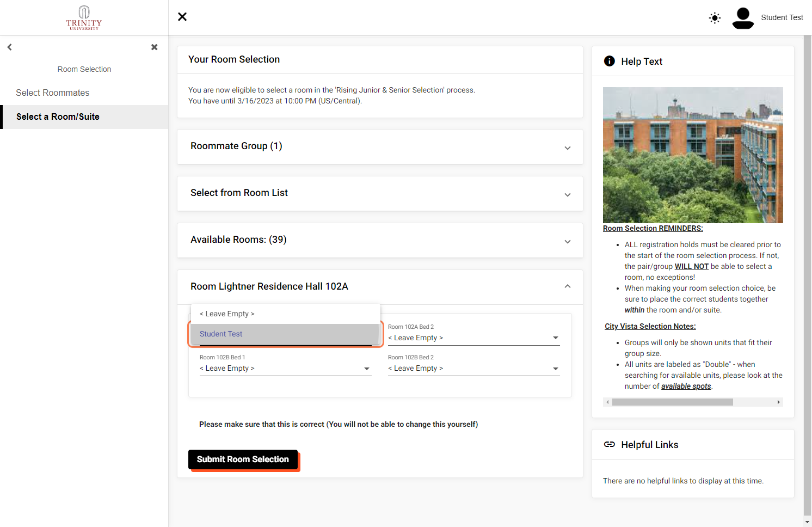The image size is (812, 527).
Task: Open Select Roommates in sidebar
Action: click(84, 93)
